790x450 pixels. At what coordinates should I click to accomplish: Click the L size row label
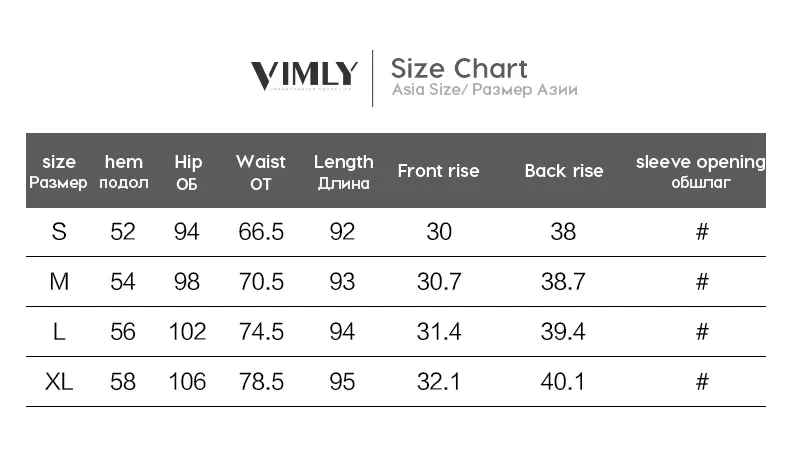coord(59,332)
